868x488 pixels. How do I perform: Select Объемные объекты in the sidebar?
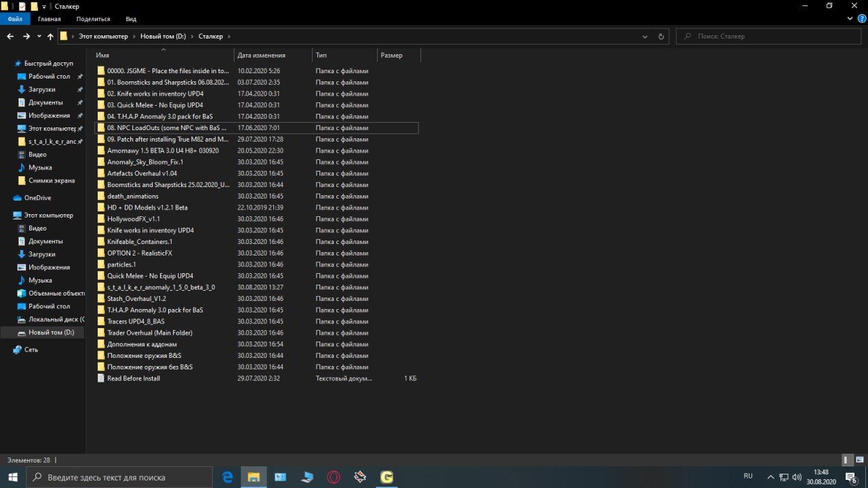56,293
